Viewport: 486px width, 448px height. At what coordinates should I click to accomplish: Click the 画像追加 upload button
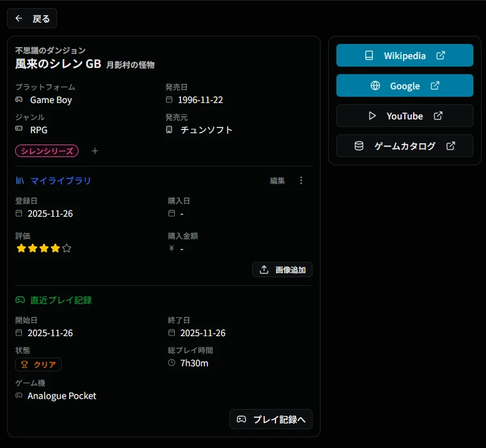pyautogui.click(x=282, y=270)
